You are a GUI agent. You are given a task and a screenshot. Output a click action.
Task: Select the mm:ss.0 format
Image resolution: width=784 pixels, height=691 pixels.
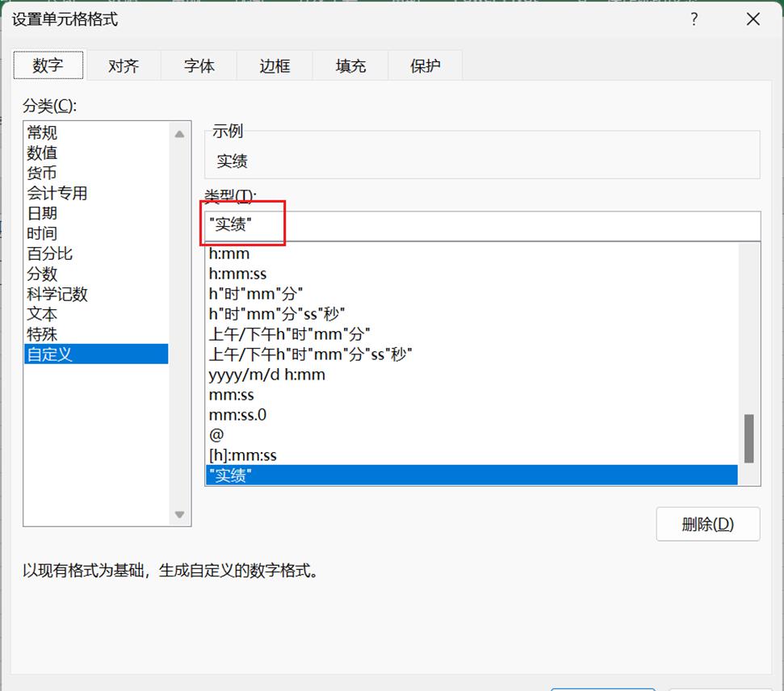[472, 415]
